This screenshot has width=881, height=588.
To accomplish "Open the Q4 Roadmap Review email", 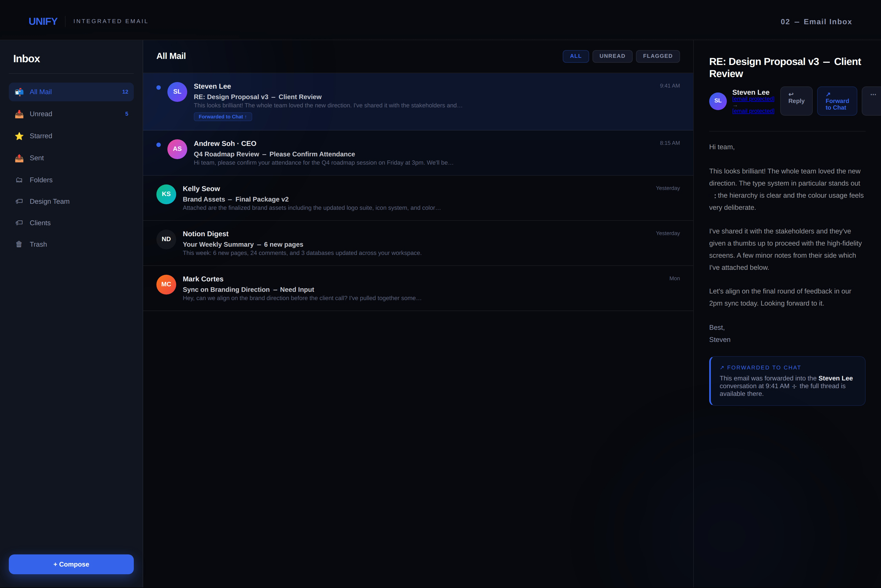I will [418, 153].
